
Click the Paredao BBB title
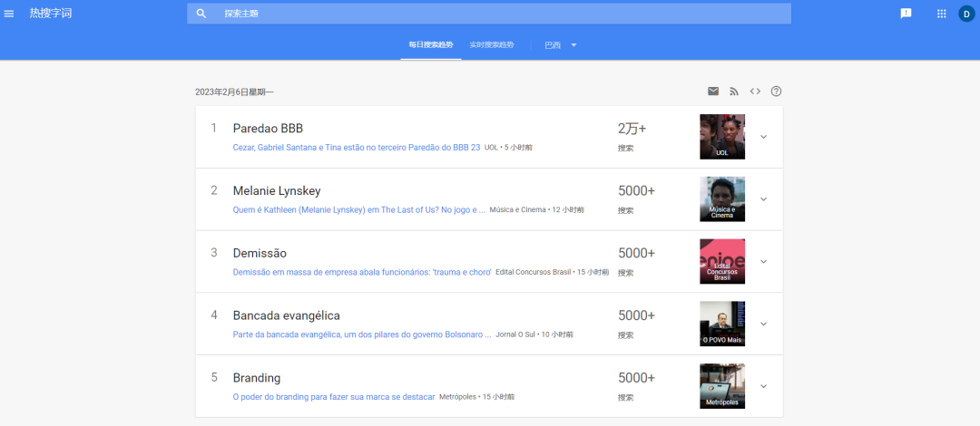268,128
